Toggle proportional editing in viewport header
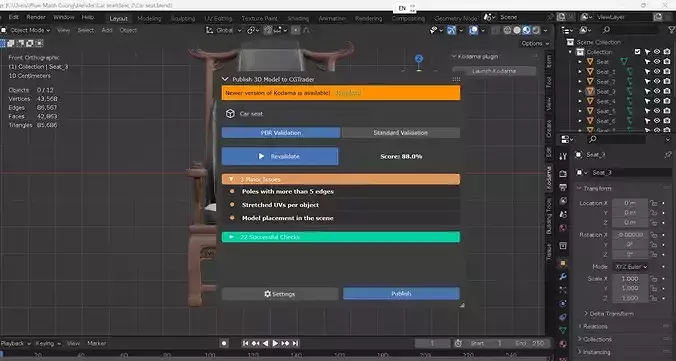 click(x=296, y=30)
